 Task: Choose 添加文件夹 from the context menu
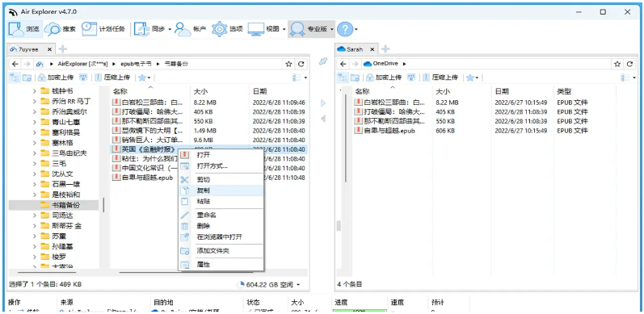(x=221, y=251)
